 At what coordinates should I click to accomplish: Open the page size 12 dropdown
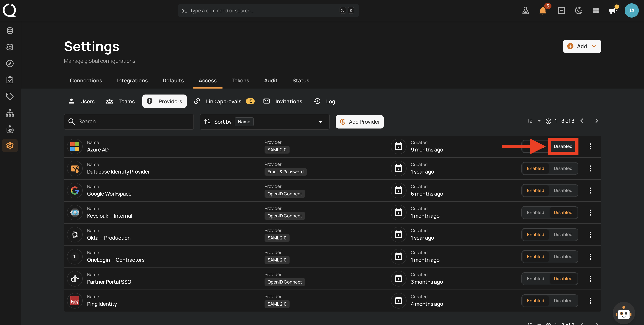click(534, 121)
